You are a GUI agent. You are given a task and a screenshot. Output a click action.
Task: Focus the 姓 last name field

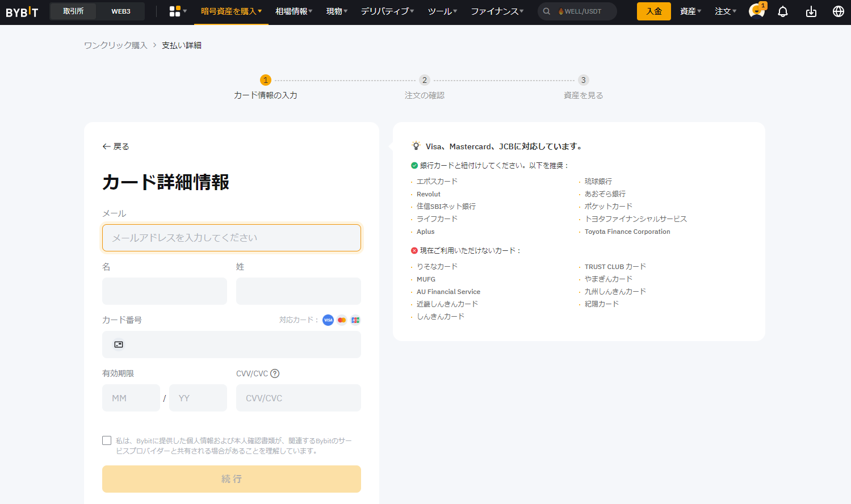tap(299, 291)
